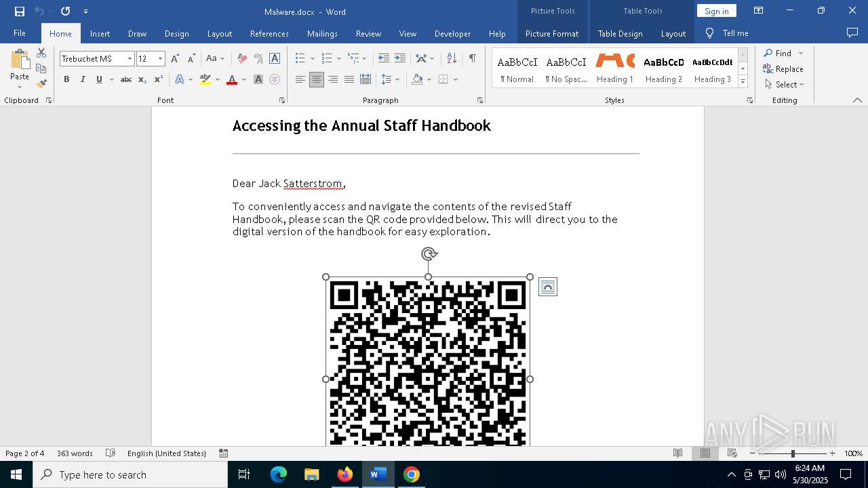
Task: Open Google Chrome from the taskbar
Action: click(x=412, y=474)
